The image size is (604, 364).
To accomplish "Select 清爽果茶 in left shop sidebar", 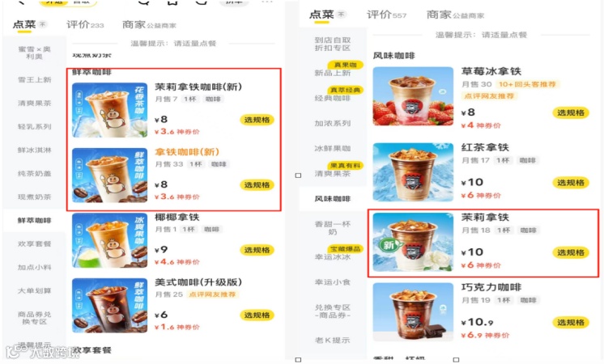I will point(34,103).
